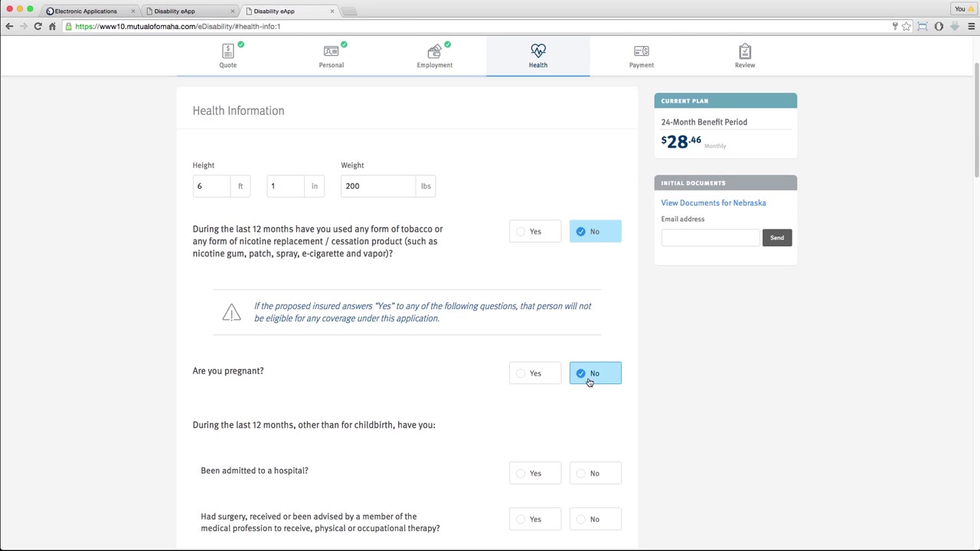Open saved passwords via the key icon
Image resolution: width=980 pixels, height=551 pixels.
click(894, 26)
